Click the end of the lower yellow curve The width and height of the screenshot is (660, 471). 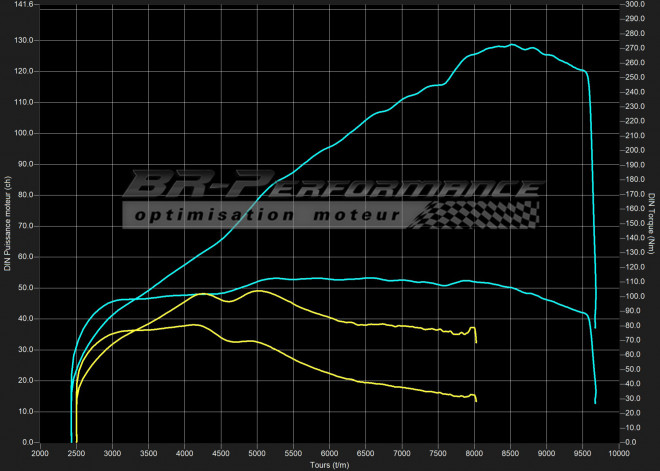pyautogui.click(x=476, y=400)
